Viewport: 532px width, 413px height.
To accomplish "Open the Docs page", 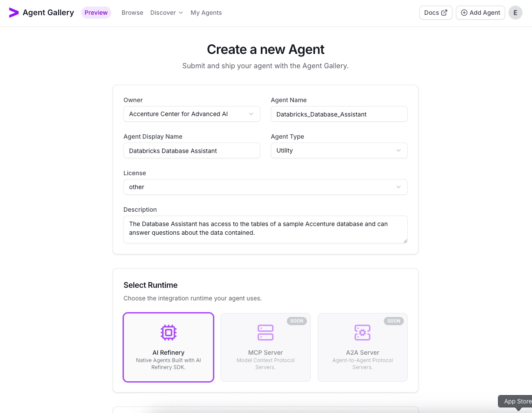I will tap(436, 13).
